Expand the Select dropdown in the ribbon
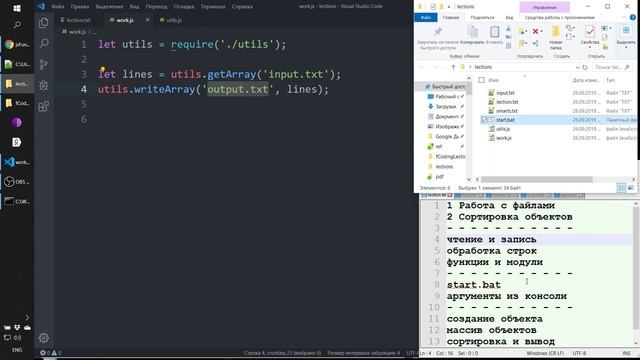 pyautogui.click(x=626, y=47)
